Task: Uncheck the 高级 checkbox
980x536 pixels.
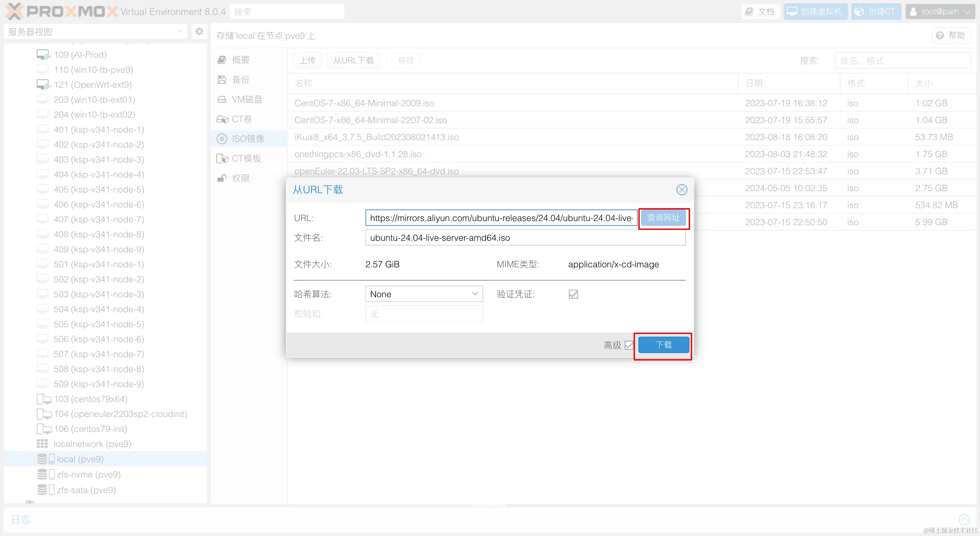Action: tap(630, 345)
